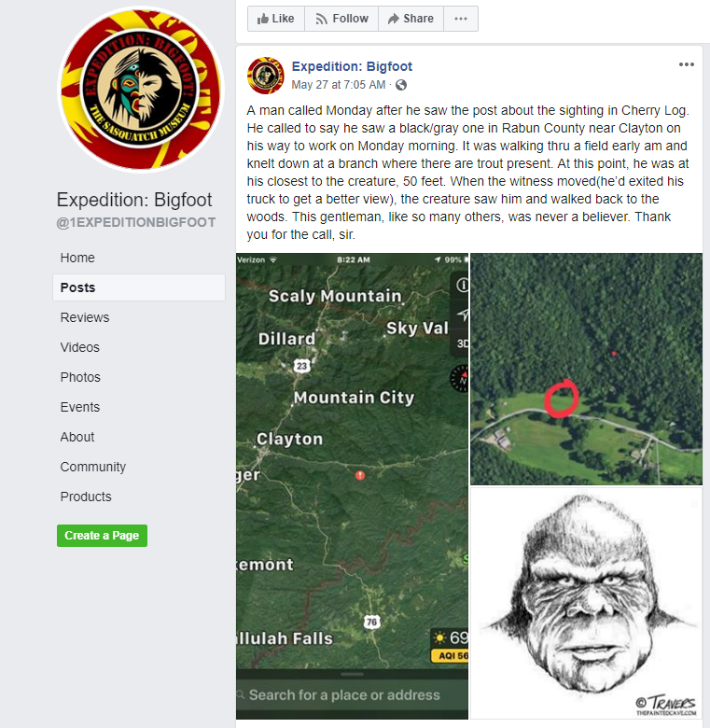This screenshot has height=728, width=710.
Task: Open the post's three-dot options menu
Action: [x=687, y=64]
